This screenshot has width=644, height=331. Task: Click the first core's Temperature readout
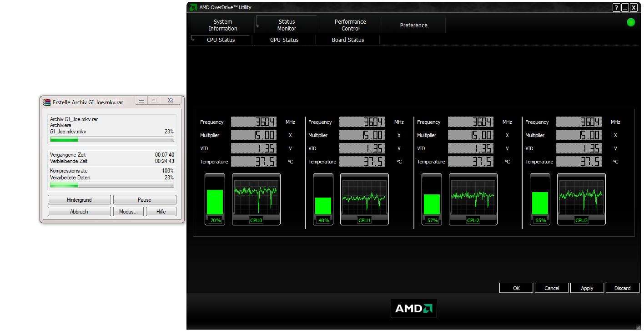pyautogui.click(x=253, y=162)
